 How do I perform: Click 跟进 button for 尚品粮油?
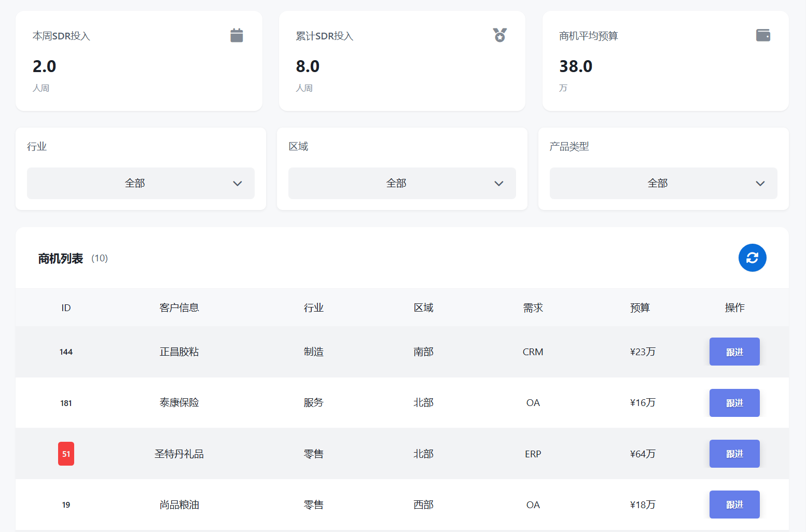(x=734, y=504)
